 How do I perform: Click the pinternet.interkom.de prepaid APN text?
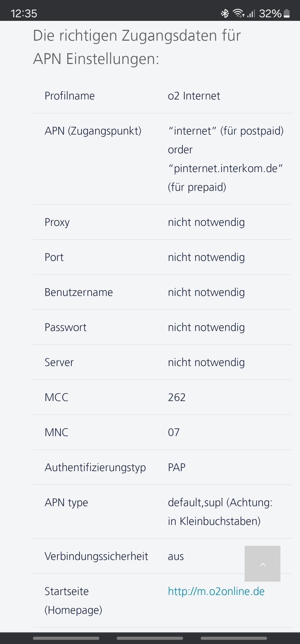click(225, 168)
